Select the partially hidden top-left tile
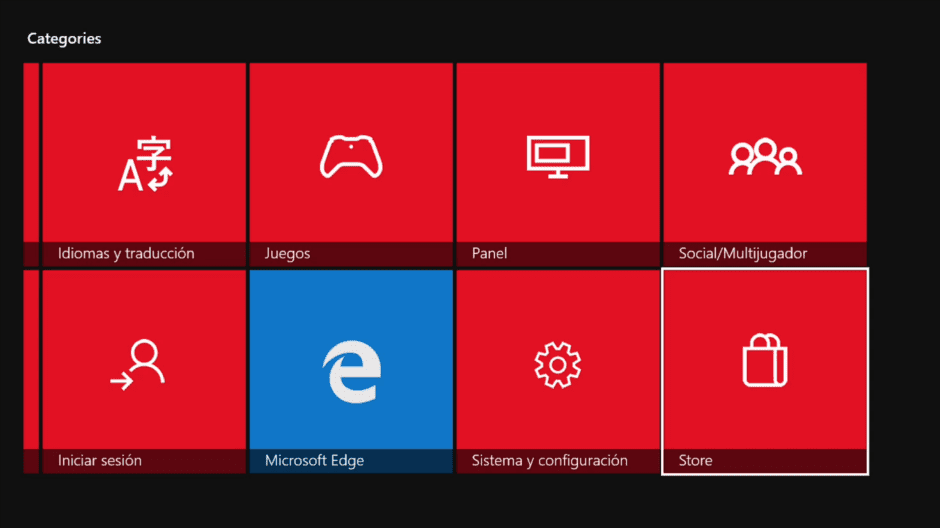This screenshot has height=528, width=940. (x=31, y=160)
